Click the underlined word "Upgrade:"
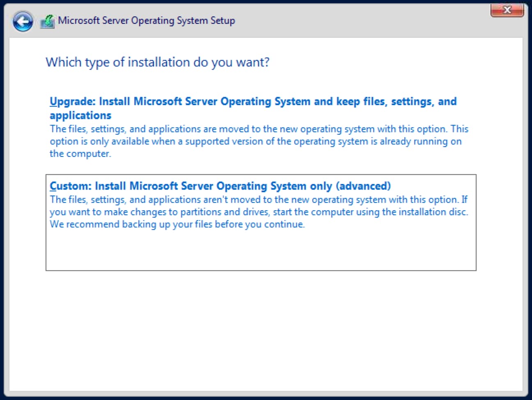Image resolution: width=532 pixels, height=400 pixels. tap(72, 101)
